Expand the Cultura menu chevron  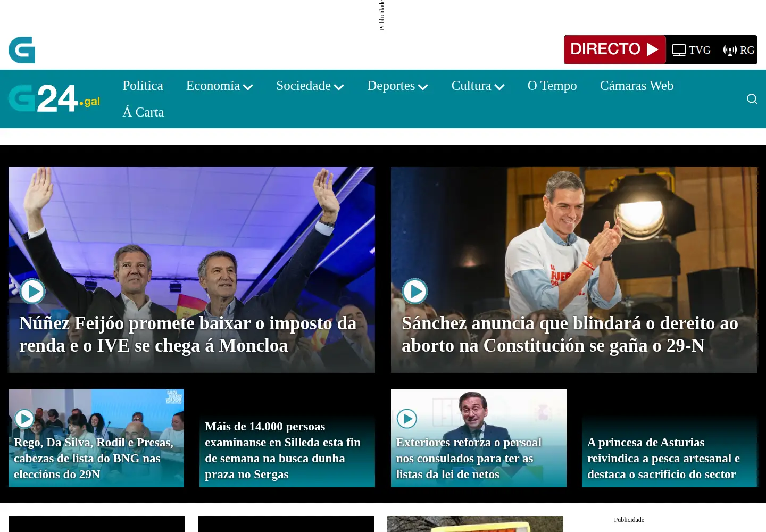click(499, 87)
